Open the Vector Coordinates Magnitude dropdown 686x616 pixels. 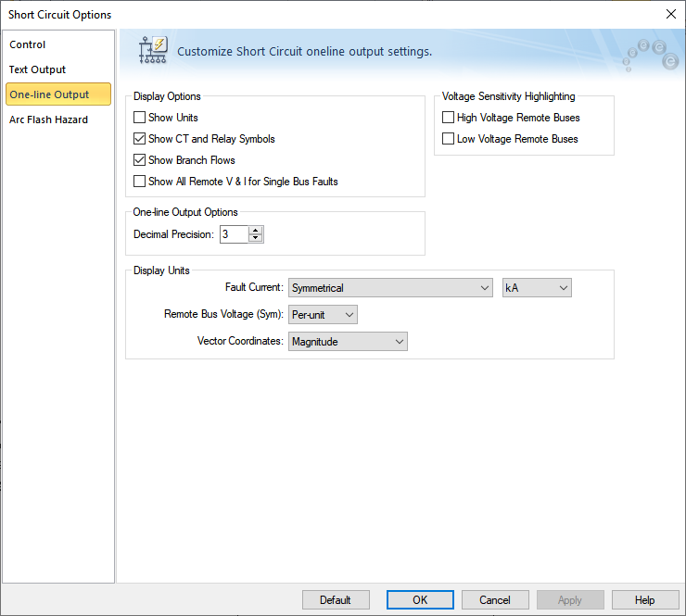click(348, 342)
